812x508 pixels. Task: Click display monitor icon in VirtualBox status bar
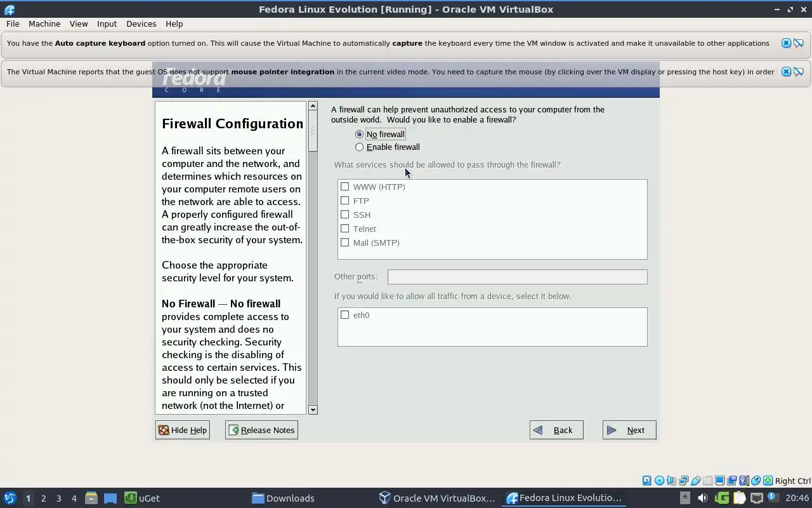click(x=719, y=481)
